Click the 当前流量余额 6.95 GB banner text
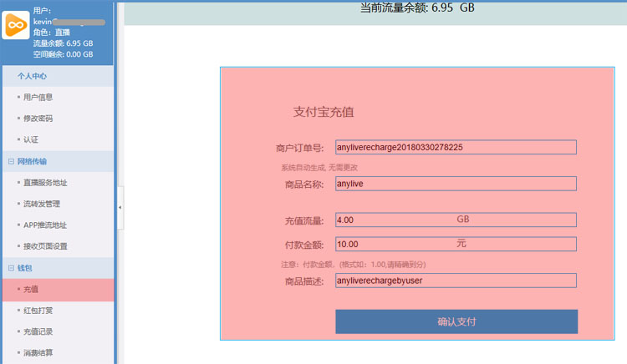The width and height of the screenshot is (627, 364). coord(417,8)
